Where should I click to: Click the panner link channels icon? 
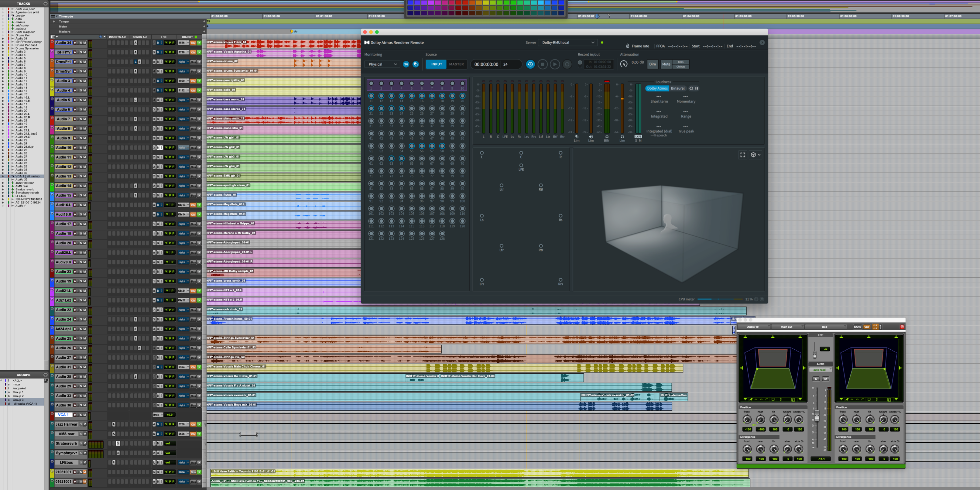pyautogui.click(x=867, y=327)
